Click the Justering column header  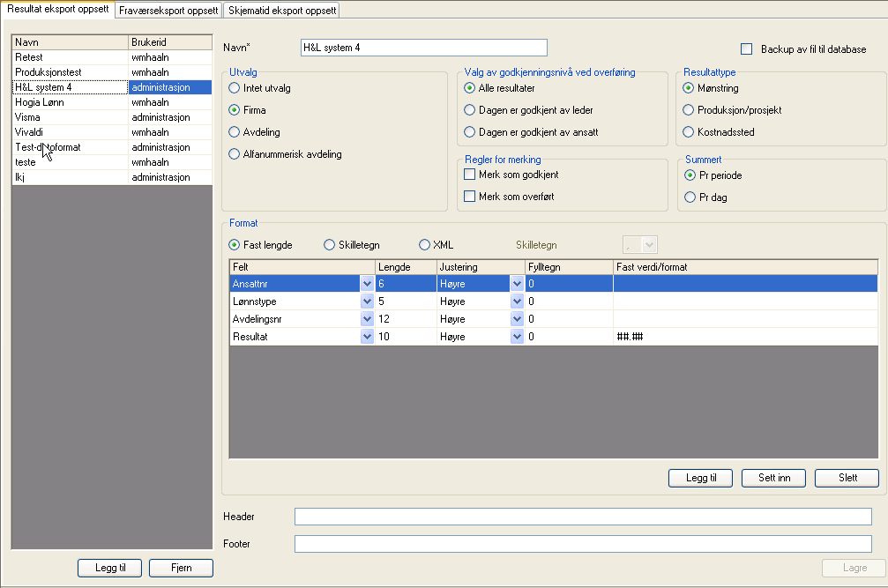pyautogui.click(x=481, y=267)
